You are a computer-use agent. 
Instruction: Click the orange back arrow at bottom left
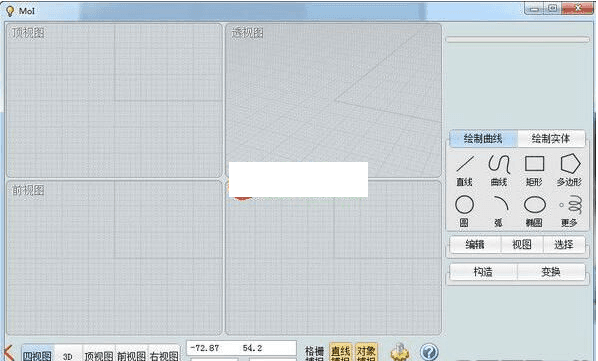click(8, 353)
